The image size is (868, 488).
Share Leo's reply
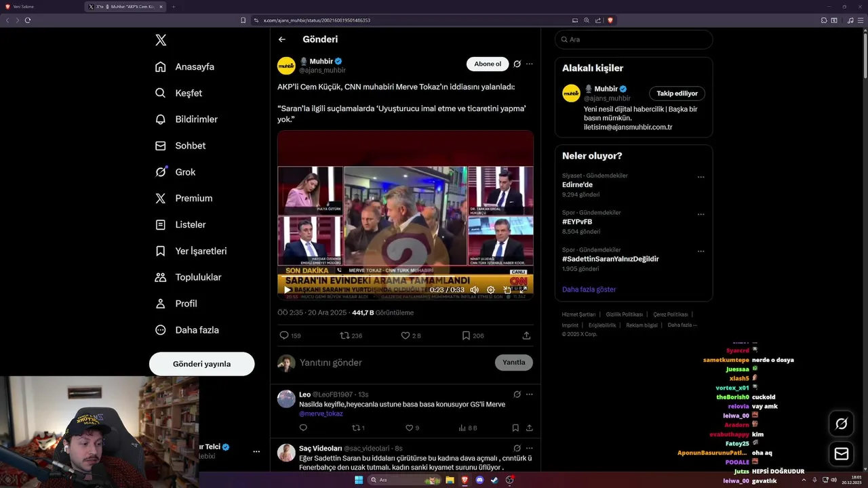click(530, 428)
